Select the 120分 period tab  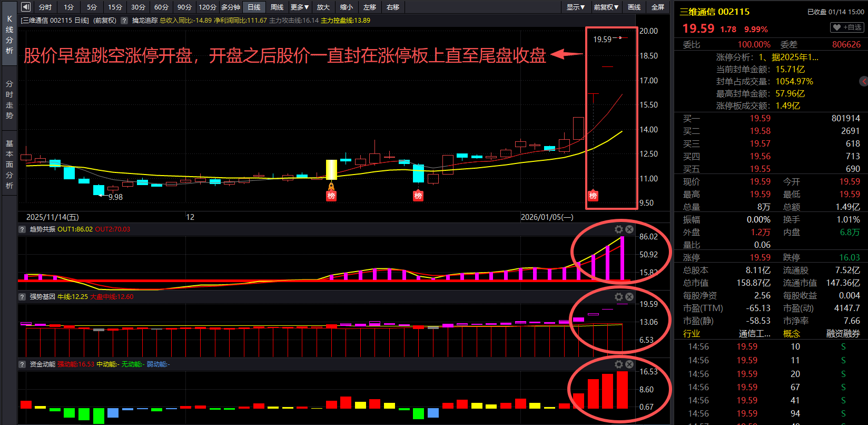pos(208,7)
